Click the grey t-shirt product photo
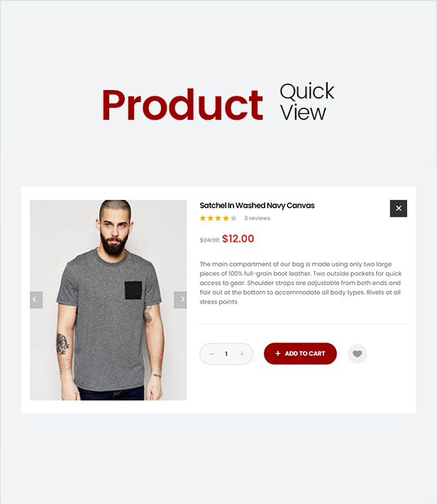437x504 pixels. pos(108,301)
